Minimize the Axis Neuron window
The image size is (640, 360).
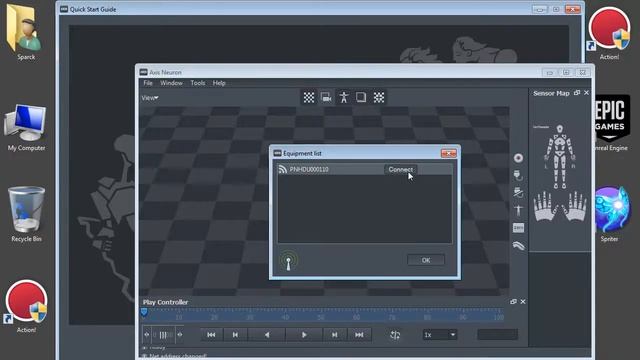click(x=550, y=73)
